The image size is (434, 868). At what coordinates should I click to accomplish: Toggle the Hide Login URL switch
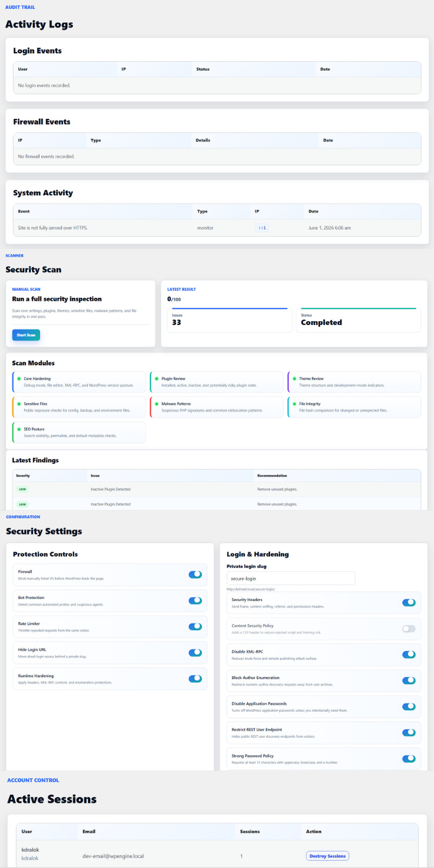[x=195, y=652]
